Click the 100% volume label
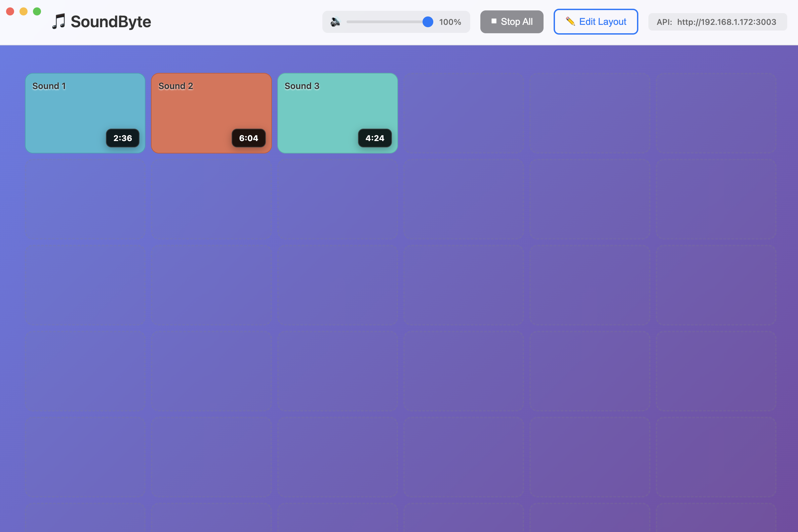 (x=450, y=22)
